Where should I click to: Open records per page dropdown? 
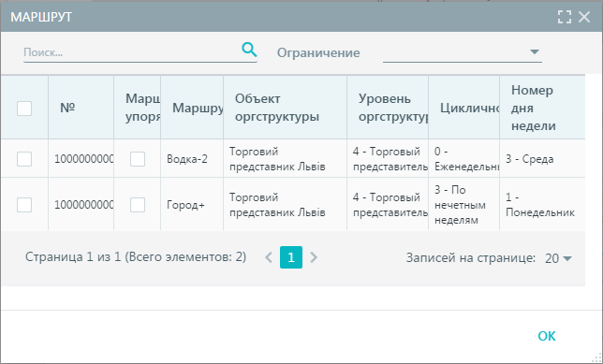pyautogui.click(x=558, y=258)
